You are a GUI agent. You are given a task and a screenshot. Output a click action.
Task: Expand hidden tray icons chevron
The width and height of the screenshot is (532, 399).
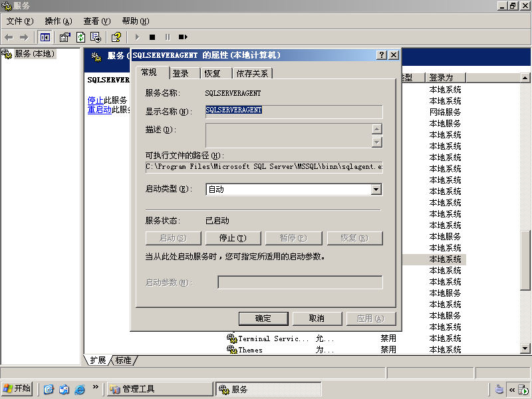click(x=512, y=390)
